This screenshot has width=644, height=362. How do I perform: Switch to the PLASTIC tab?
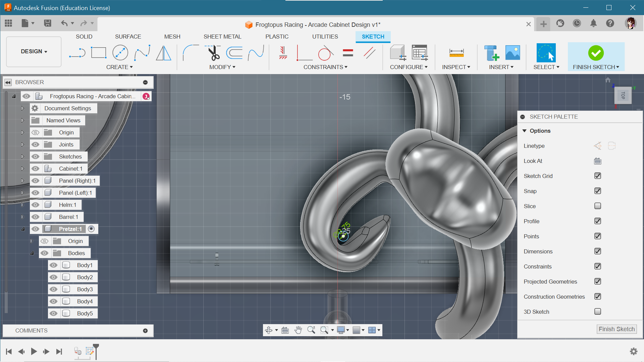(x=277, y=37)
